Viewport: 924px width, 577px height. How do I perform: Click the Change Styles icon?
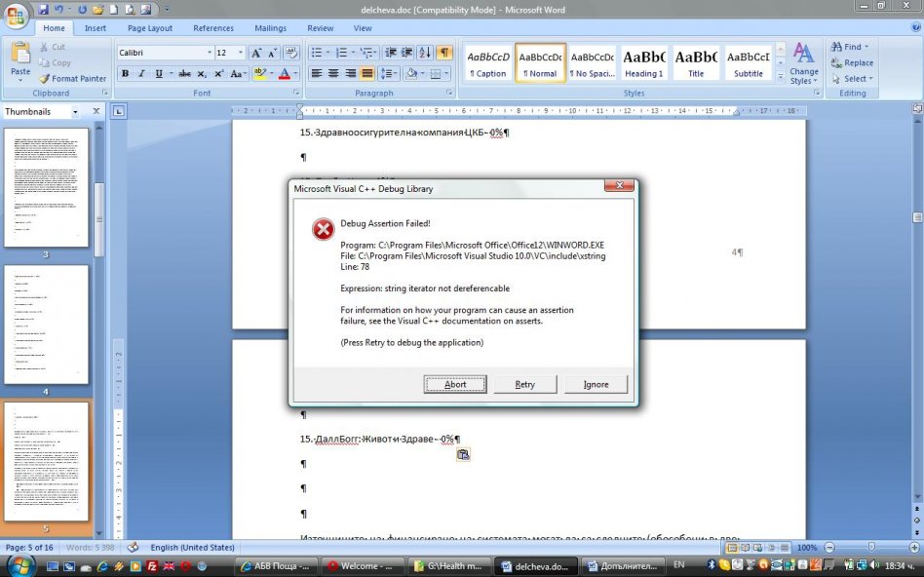pyautogui.click(x=804, y=62)
